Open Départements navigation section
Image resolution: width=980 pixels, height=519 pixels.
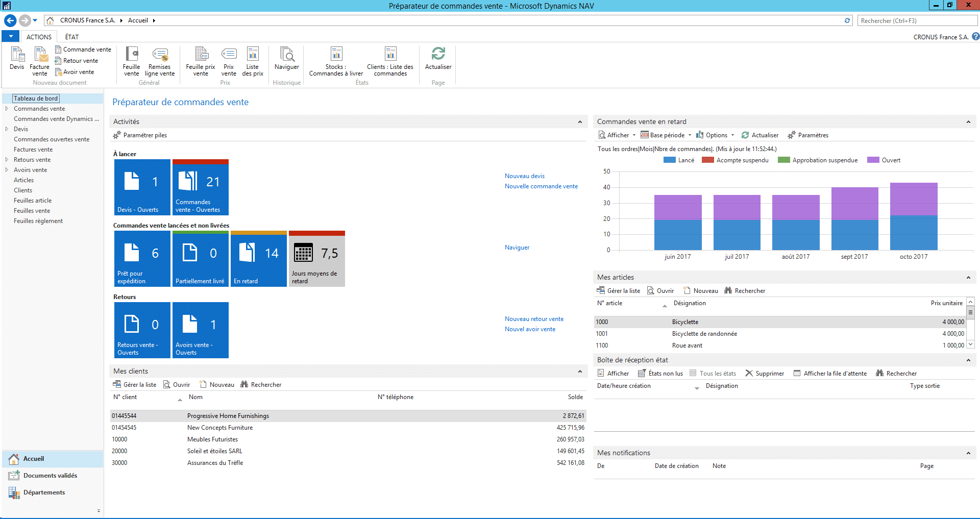click(53, 492)
